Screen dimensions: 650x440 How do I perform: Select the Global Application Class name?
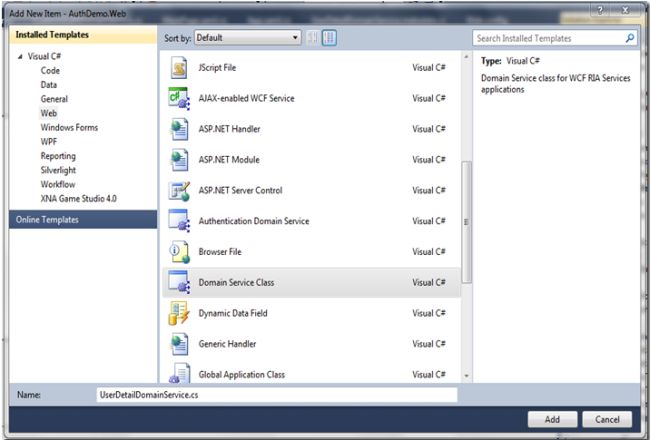click(242, 374)
